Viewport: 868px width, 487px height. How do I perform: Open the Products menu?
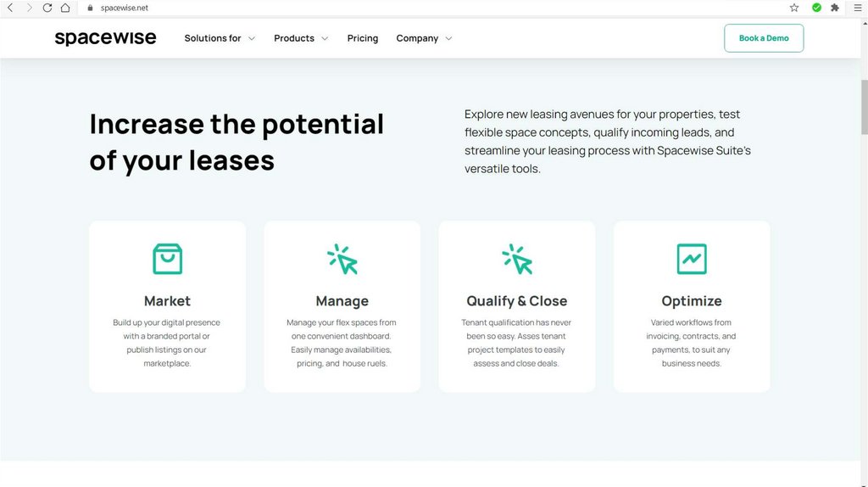tap(294, 38)
